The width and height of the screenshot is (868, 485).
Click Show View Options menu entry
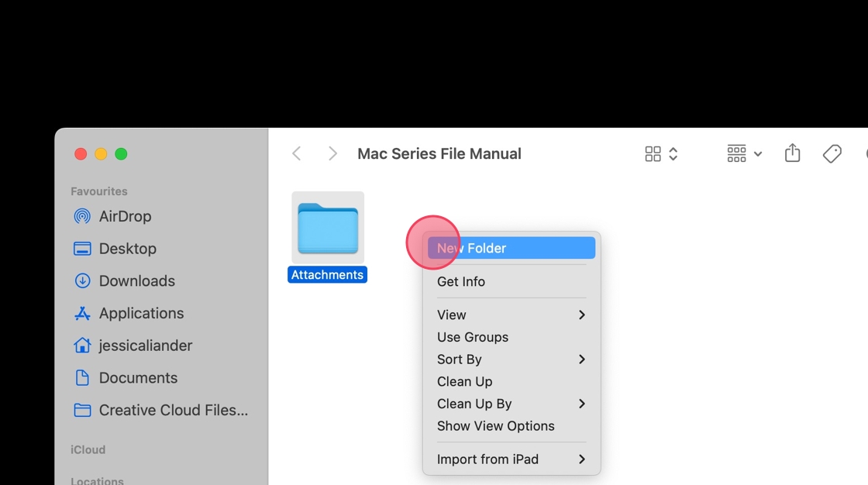pos(496,426)
